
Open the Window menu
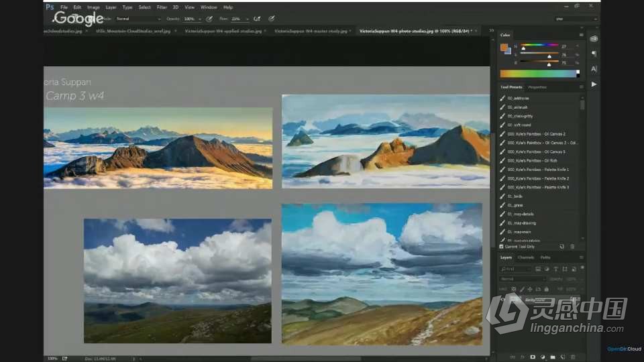point(209,7)
